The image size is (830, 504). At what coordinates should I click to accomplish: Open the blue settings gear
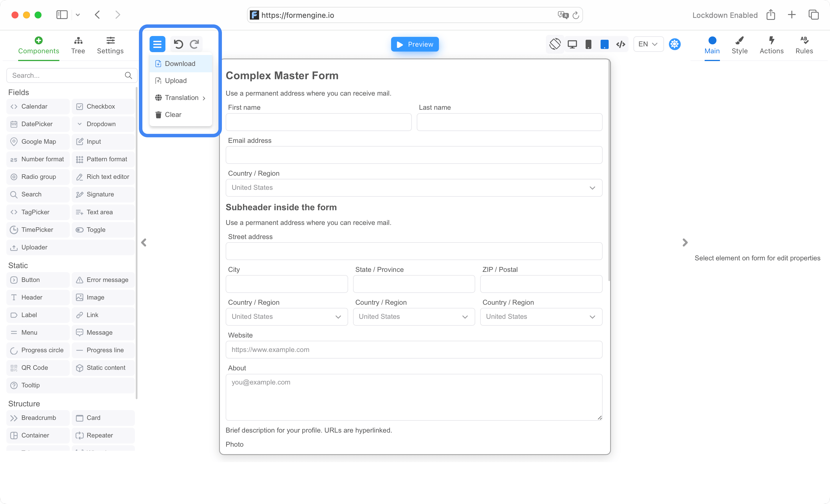[675, 44]
